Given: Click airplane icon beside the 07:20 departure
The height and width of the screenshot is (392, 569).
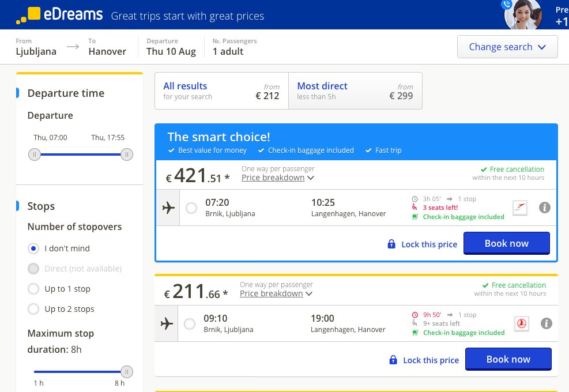Looking at the screenshot, I should 168,208.
